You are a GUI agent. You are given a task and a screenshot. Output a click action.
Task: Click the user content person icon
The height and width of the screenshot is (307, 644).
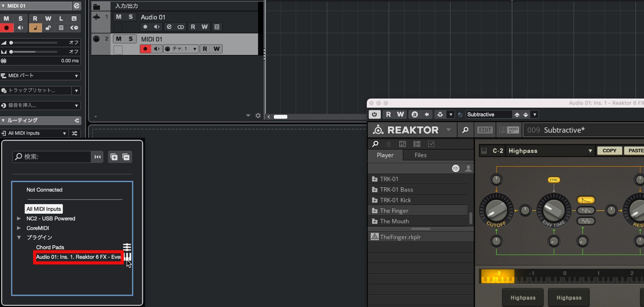[468, 168]
